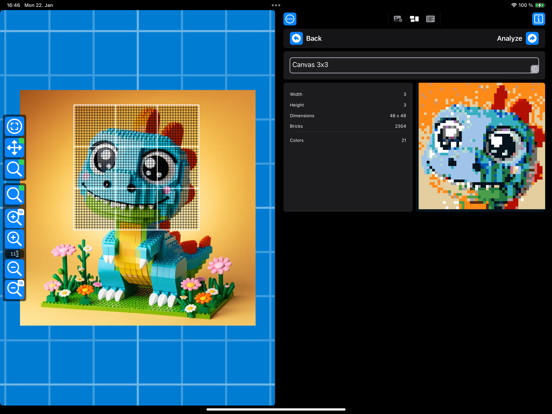552x414 pixels.
Task: Select the magnifier tool below the move tool
Action: [14, 169]
